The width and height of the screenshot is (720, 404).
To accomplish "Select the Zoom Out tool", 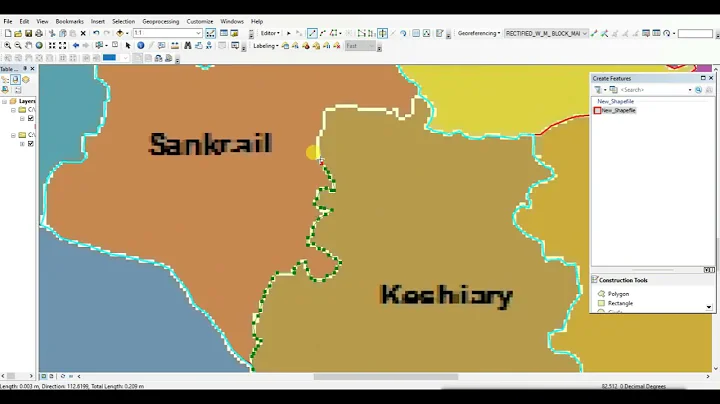I will pos(18,45).
